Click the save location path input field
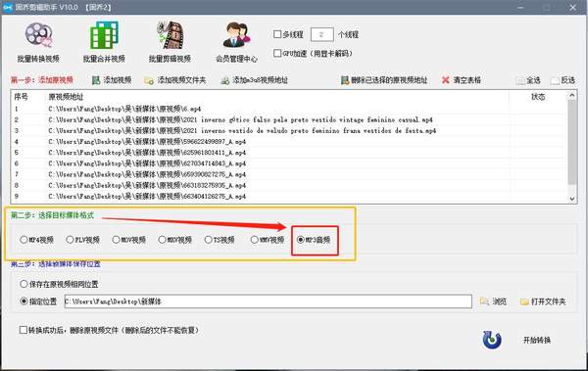Viewport: 588px width, 371px height. tap(269, 301)
